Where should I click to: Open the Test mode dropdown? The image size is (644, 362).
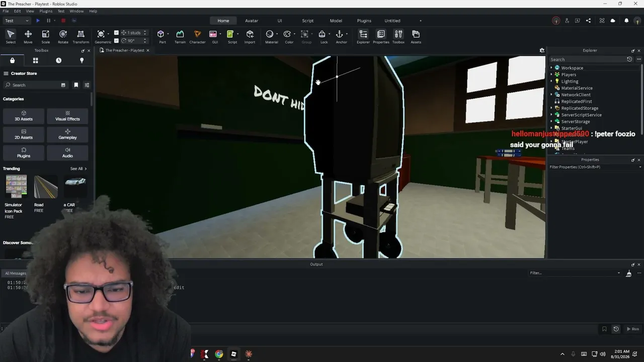click(17, 21)
